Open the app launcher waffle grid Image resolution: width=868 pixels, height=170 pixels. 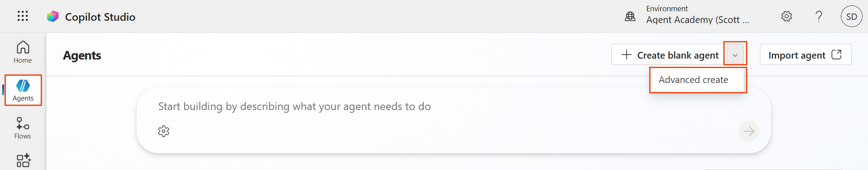[x=23, y=16]
